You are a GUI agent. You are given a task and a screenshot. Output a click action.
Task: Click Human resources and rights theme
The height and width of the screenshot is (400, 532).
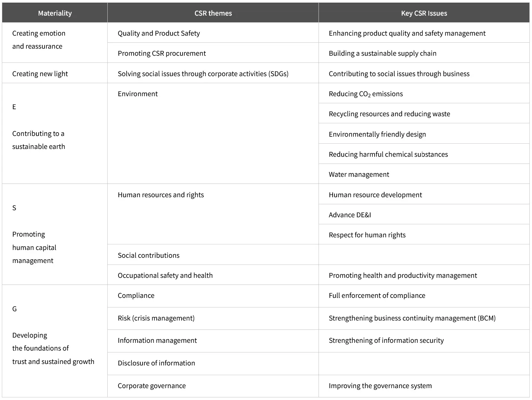[x=161, y=195]
